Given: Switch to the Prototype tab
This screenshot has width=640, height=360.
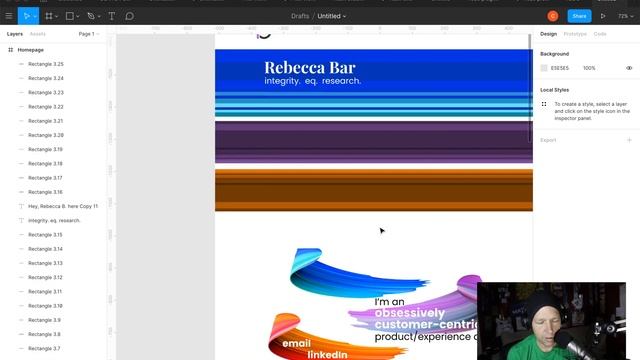Looking at the screenshot, I should coord(575,34).
